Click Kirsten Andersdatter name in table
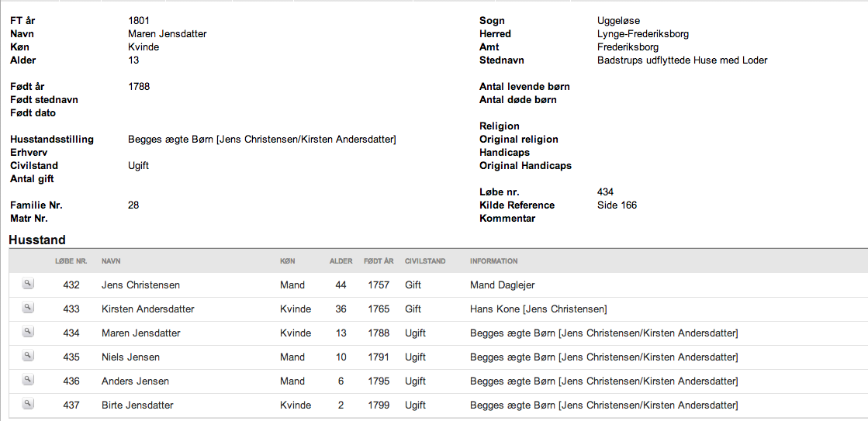 click(148, 309)
